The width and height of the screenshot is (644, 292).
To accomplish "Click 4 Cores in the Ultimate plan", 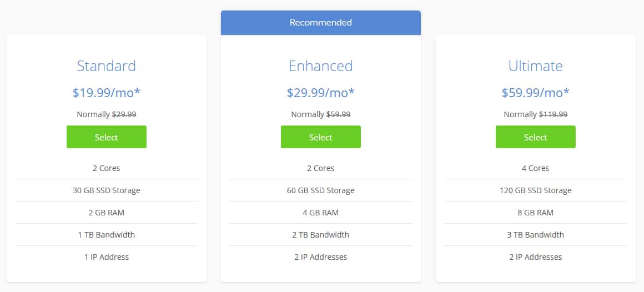I will pos(536,168).
